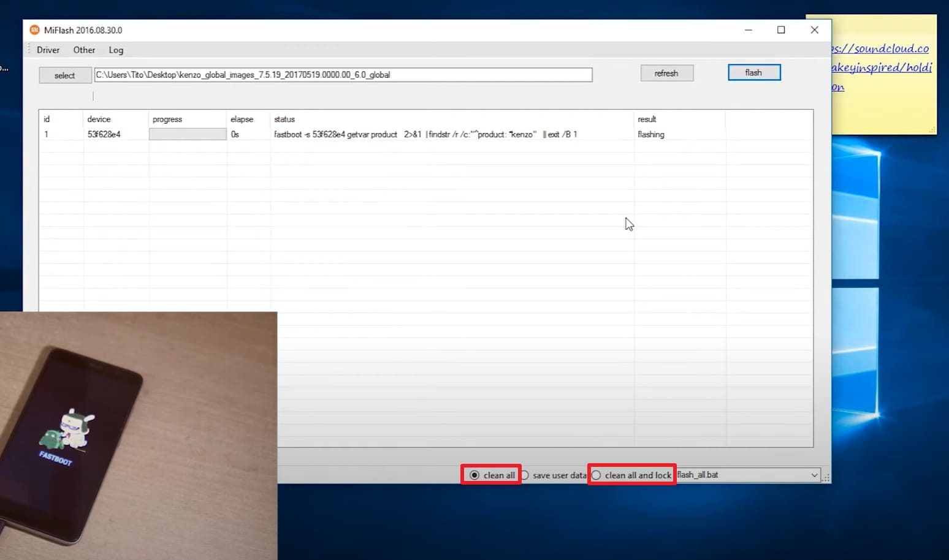
Task: Select the 'save user data' radio option
Action: pyautogui.click(x=554, y=475)
